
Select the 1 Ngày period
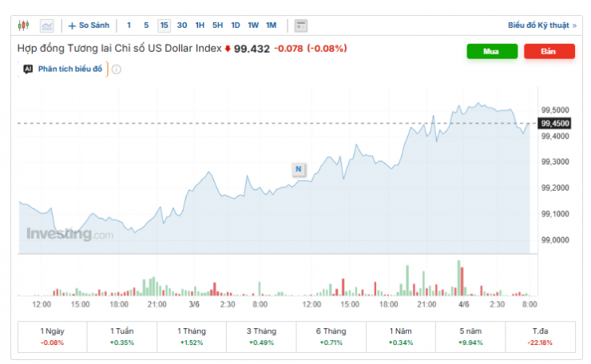[53, 337]
